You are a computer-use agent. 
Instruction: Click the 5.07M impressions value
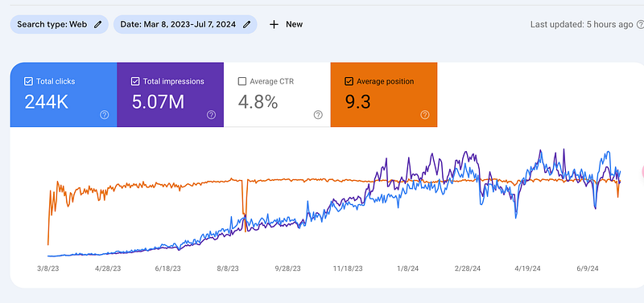pos(158,102)
